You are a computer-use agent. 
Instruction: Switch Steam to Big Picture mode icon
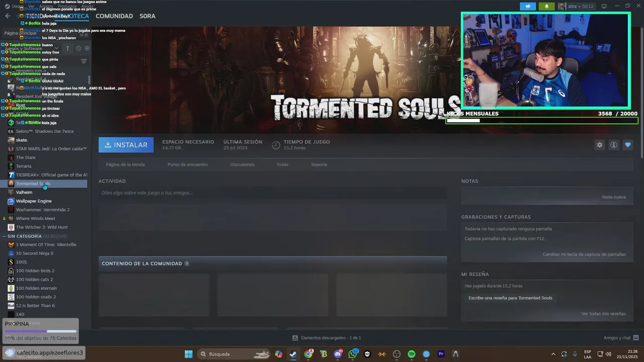(604, 7)
